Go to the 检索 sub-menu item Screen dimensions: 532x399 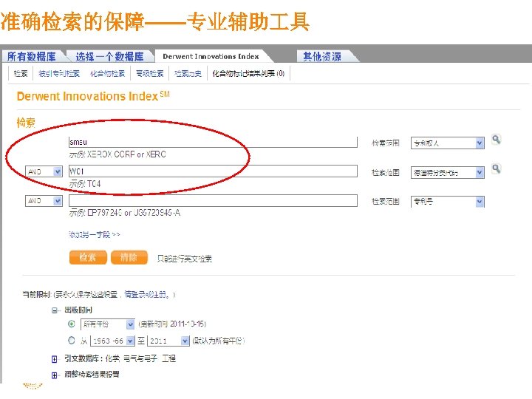[x=21, y=73]
